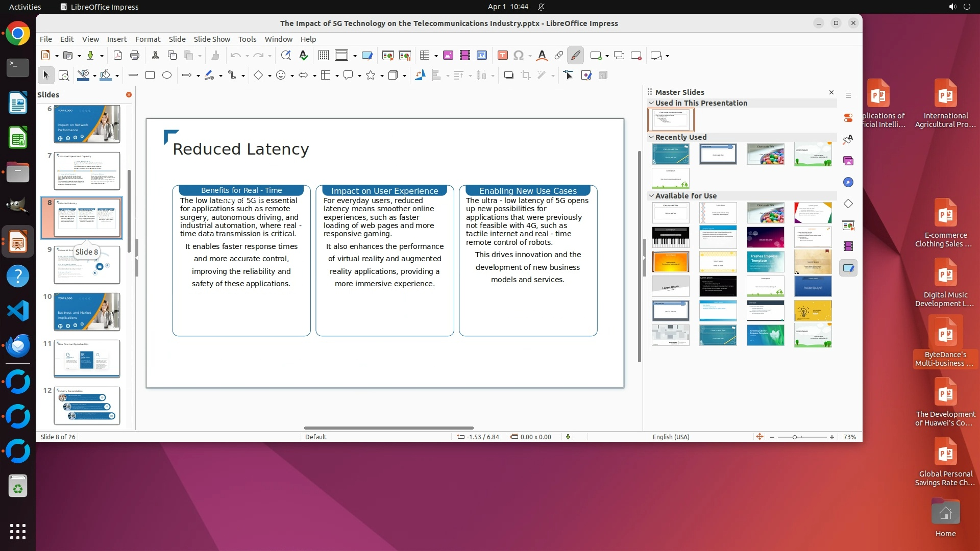The image size is (980, 551).
Task: Click the Print icon
Action: click(135, 56)
